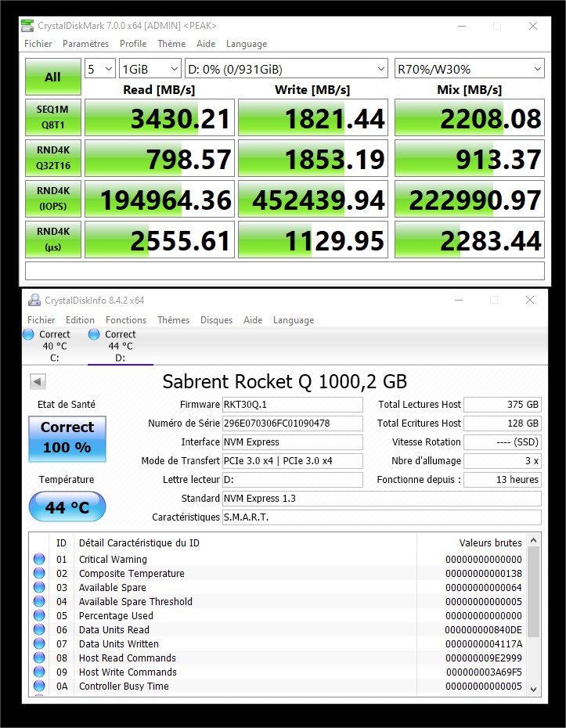Click the Data Units Read status orb
The height and width of the screenshot is (728, 566).
click(39, 629)
